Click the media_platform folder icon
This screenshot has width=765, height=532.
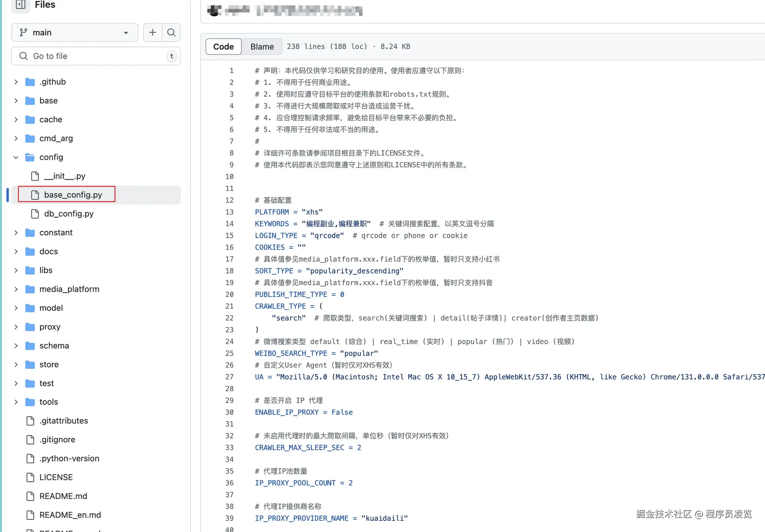click(30, 289)
